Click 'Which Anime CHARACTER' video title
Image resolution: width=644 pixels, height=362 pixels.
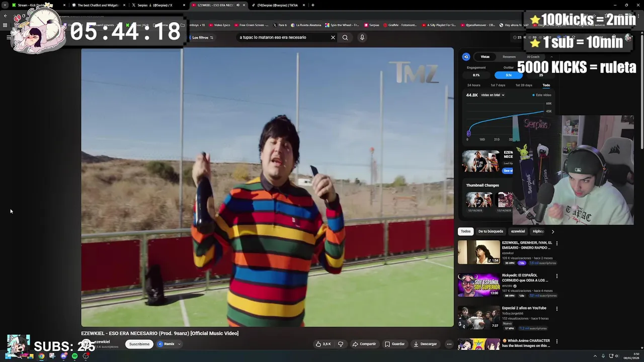point(526,343)
